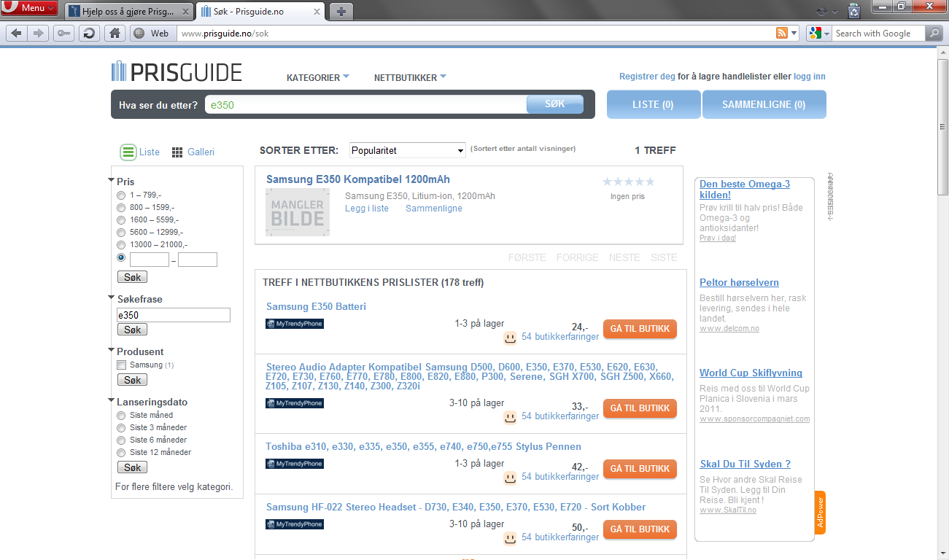This screenshot has height=560, width=949.
Task: Open the LISTE (0) tab
Action: 654,104
